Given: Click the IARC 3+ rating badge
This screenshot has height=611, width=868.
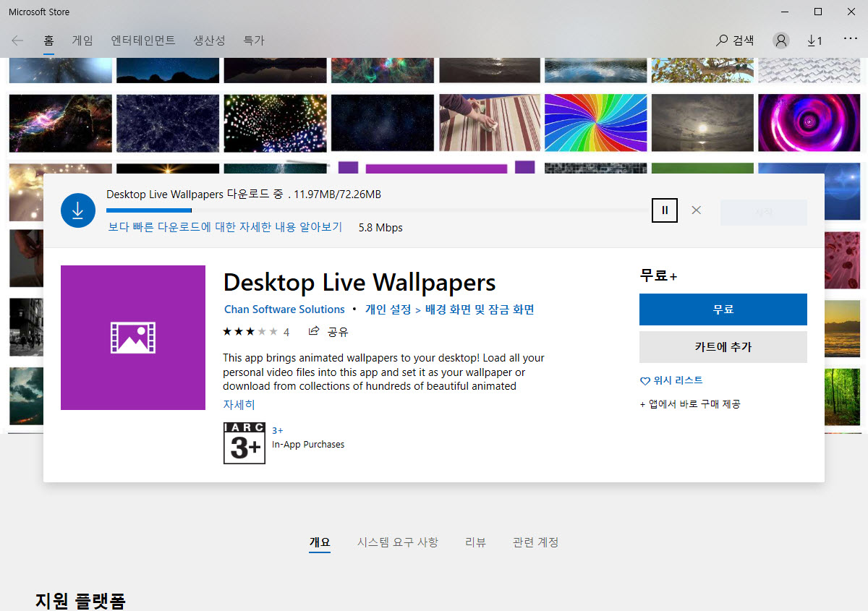Looking at the screenshot, I should [x=244, y=443].
